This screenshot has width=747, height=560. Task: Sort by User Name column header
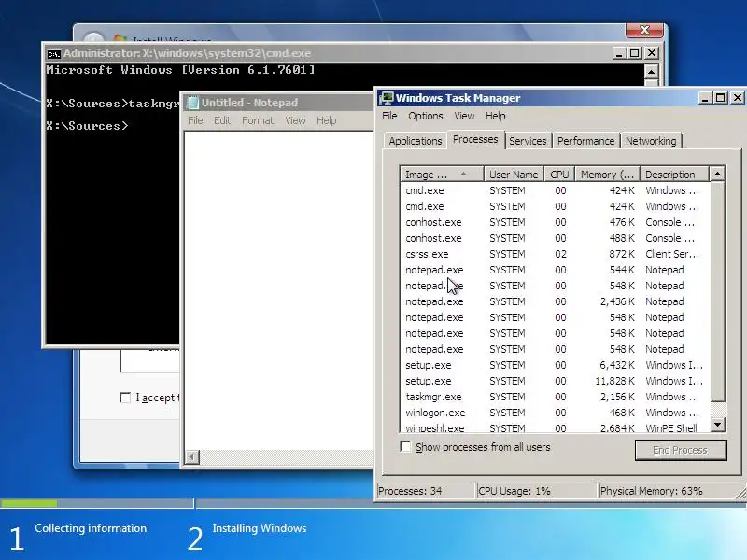pos(514,175)
